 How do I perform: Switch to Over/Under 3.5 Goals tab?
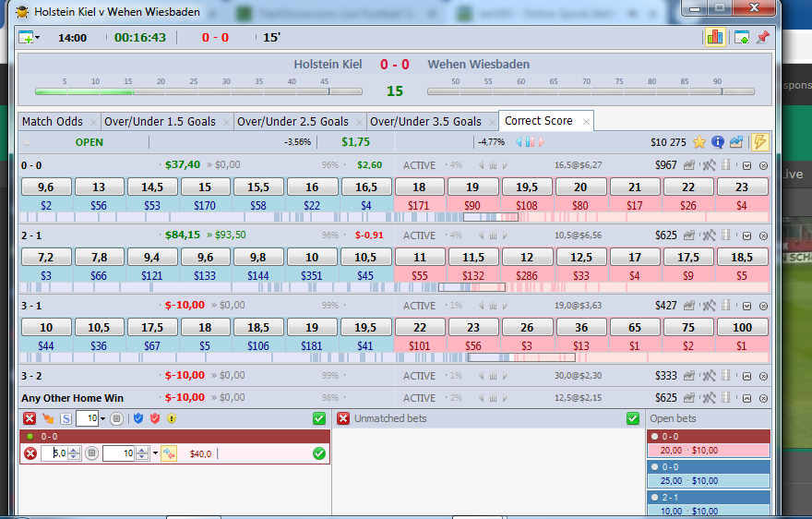tap(425, 121)
